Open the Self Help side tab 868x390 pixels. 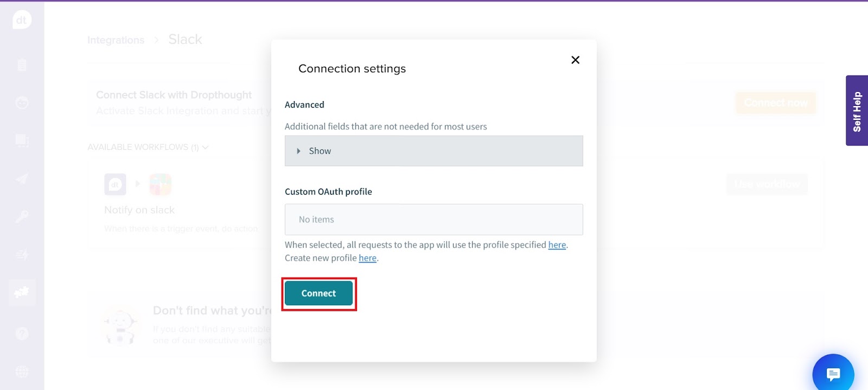[x=857, y=111]
